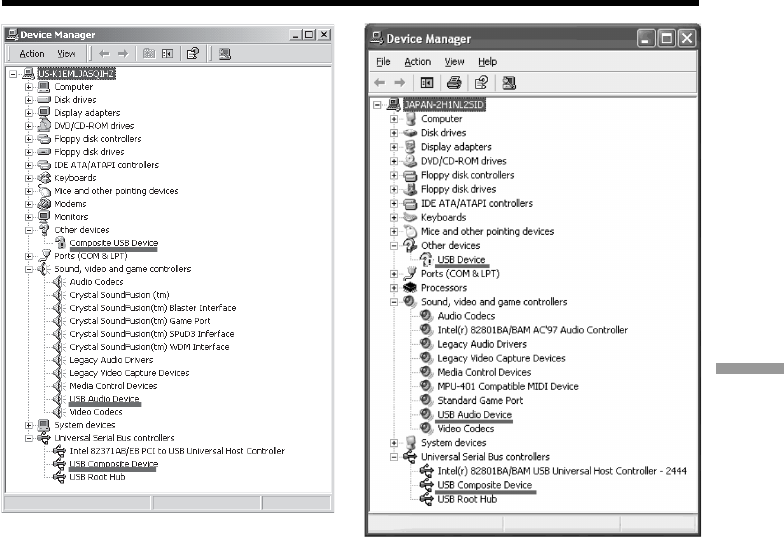This screenshot has width=784, height=537.
Task: Click USB Audio Device speaker icon in right window
Action: pos(426,414)
